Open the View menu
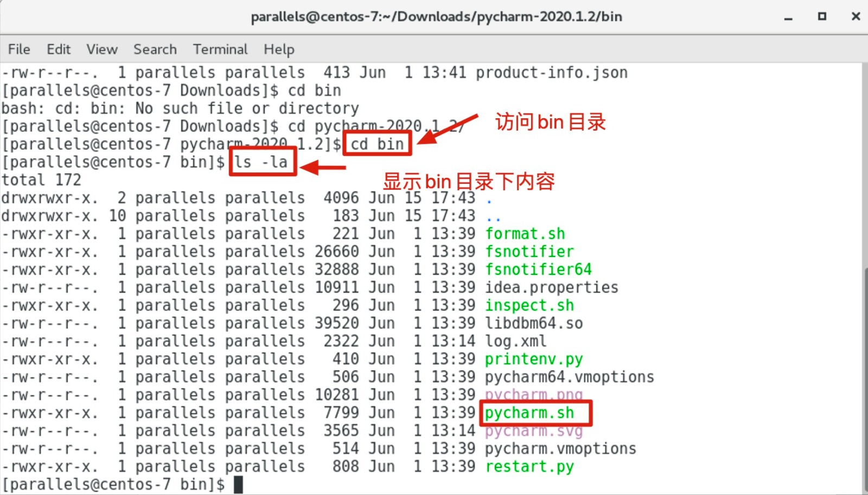868x495 pixels. (102, 49)
